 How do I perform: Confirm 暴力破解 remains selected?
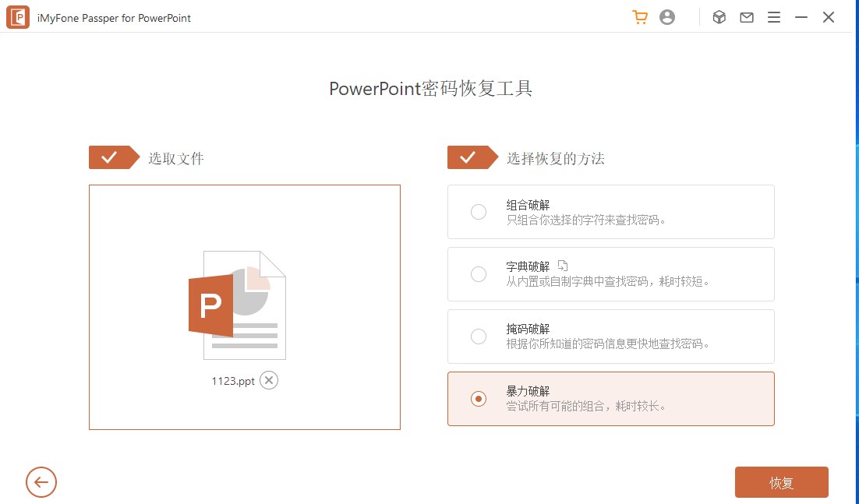point(479,399)
